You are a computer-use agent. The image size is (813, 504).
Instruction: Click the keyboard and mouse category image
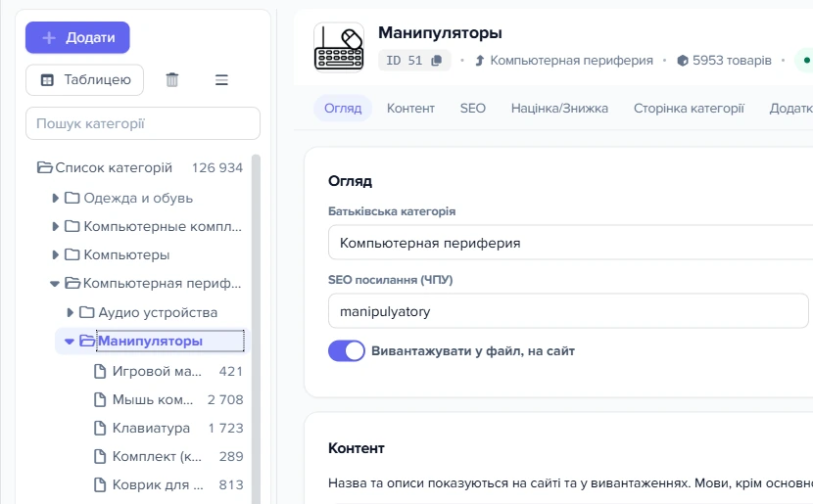[339, 48]
